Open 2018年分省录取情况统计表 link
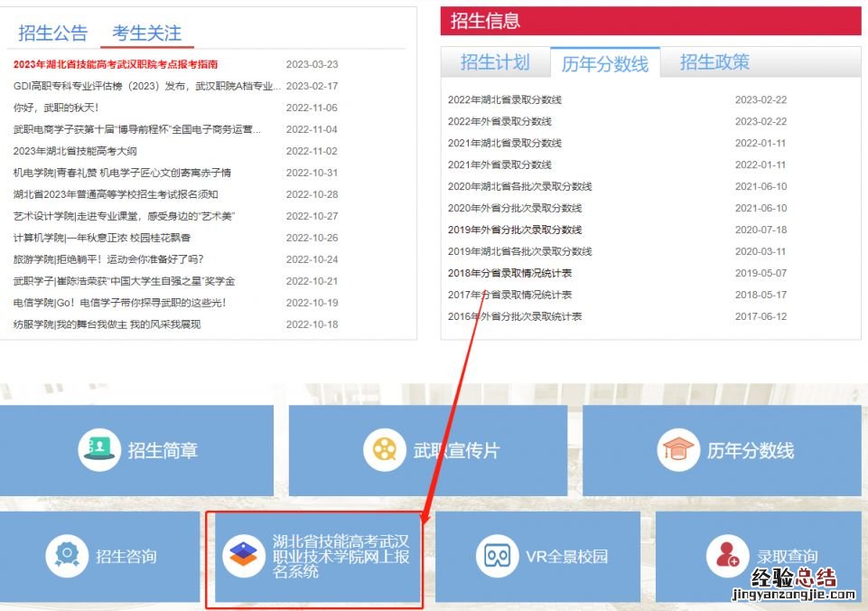 click(x=509, y=273)
